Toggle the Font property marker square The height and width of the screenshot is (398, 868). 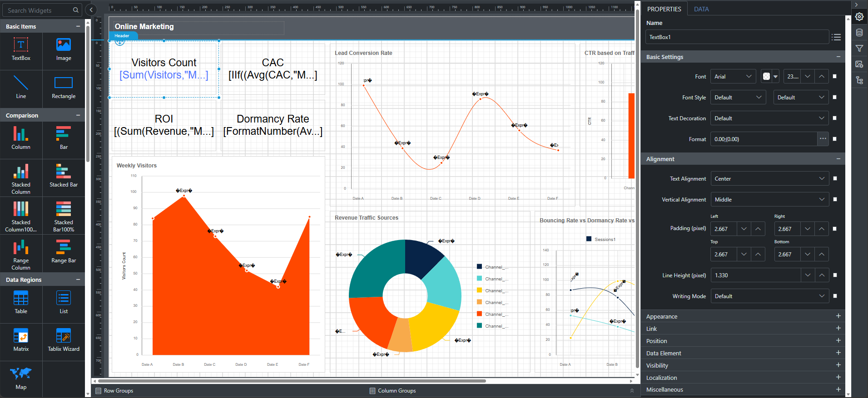pos(835,76)
